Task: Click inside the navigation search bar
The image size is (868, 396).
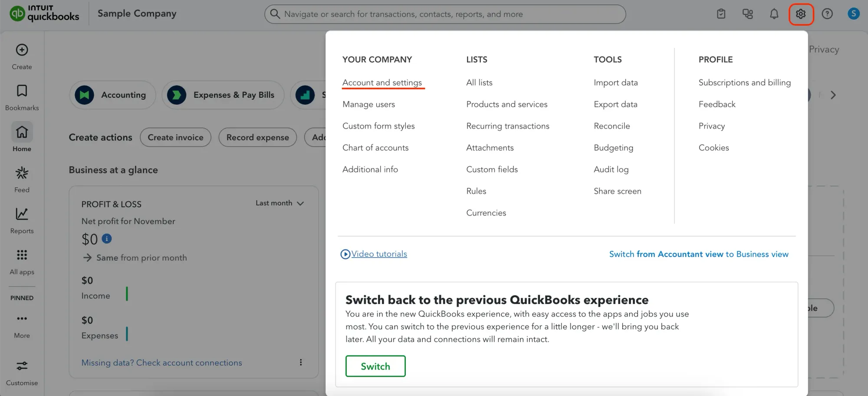Action: pyautogui.click(x=444, y=13)
